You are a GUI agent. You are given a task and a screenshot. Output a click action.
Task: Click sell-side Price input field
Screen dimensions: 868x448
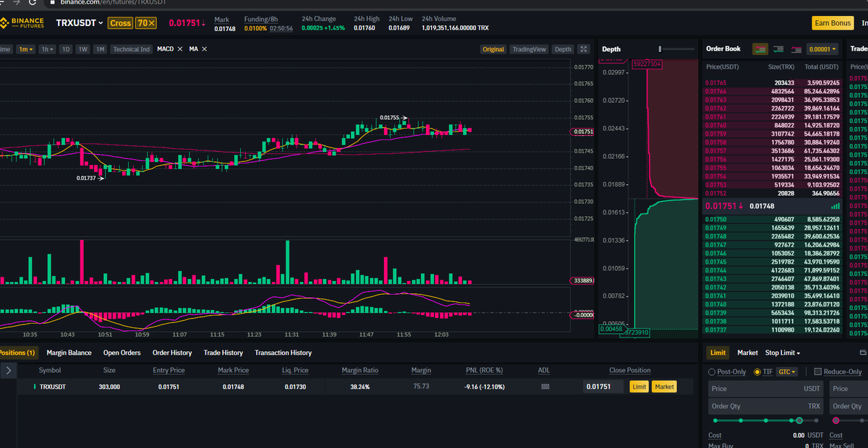tap(848, 389)
